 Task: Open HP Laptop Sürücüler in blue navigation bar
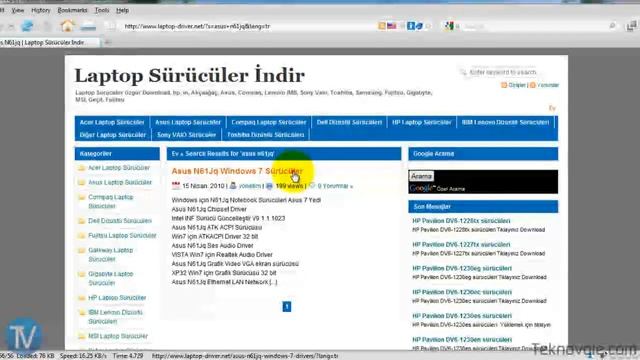point(422,122)
